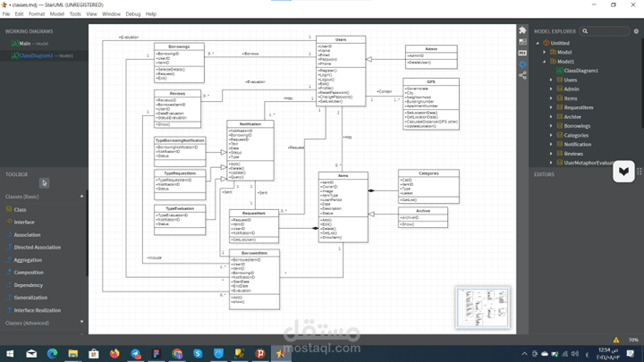This screenshot has height=362, width=644.
Task: Choose the Generalization toolbox element
Action: [x=30, y=298]
